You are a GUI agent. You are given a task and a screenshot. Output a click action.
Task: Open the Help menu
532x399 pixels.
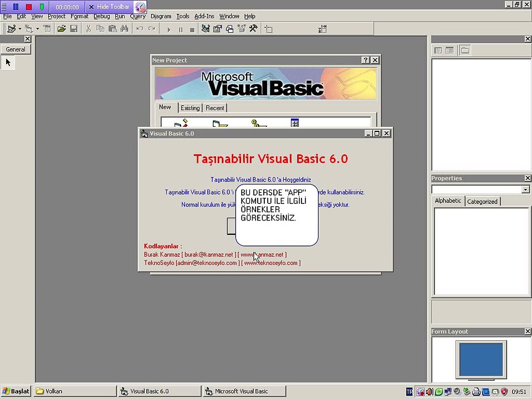tap(250, 16)
